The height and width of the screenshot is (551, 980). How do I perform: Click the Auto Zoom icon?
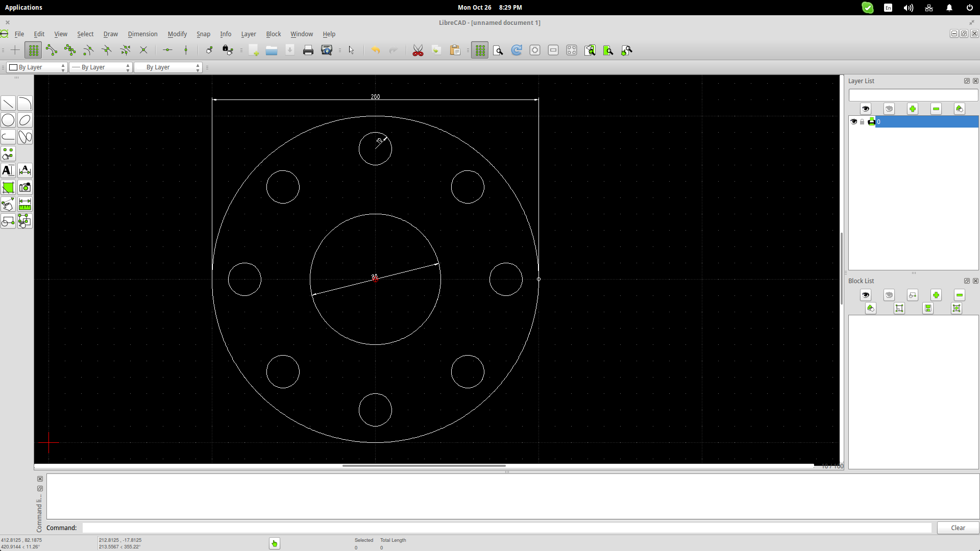[572, 51]
